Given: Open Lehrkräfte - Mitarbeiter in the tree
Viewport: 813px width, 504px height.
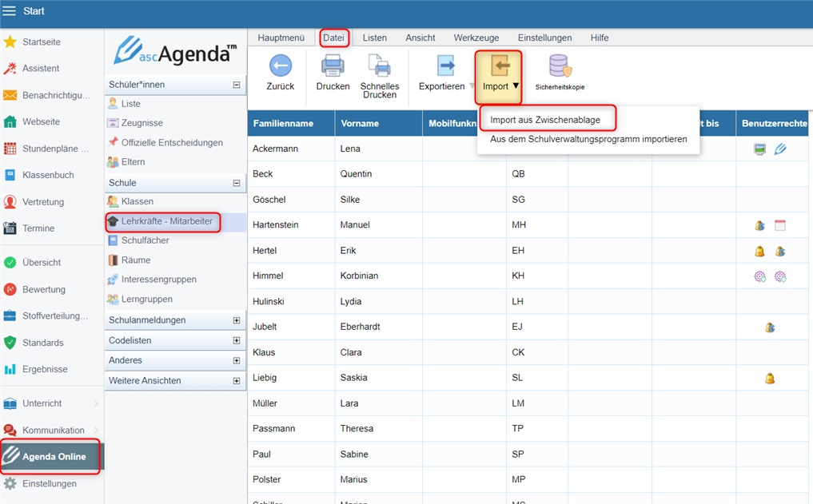Looking at the screenshot, I should pyautogui.click(x=166, y=221).
